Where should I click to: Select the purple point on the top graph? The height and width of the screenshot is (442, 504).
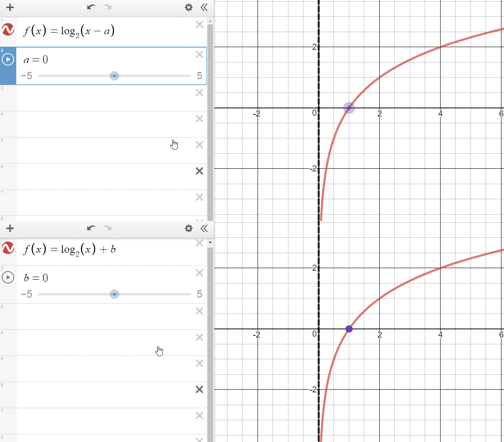pyautogui.click(x=349, y=108)
